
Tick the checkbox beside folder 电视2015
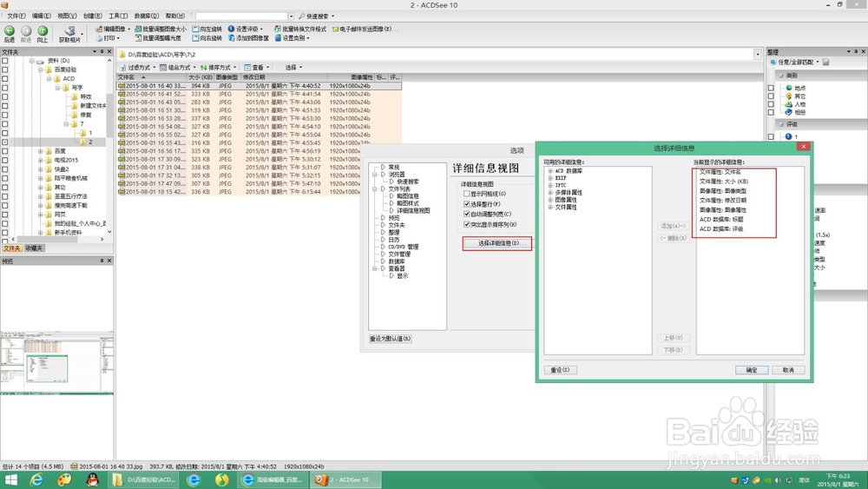pyautogui.click(x=5, y=160)
